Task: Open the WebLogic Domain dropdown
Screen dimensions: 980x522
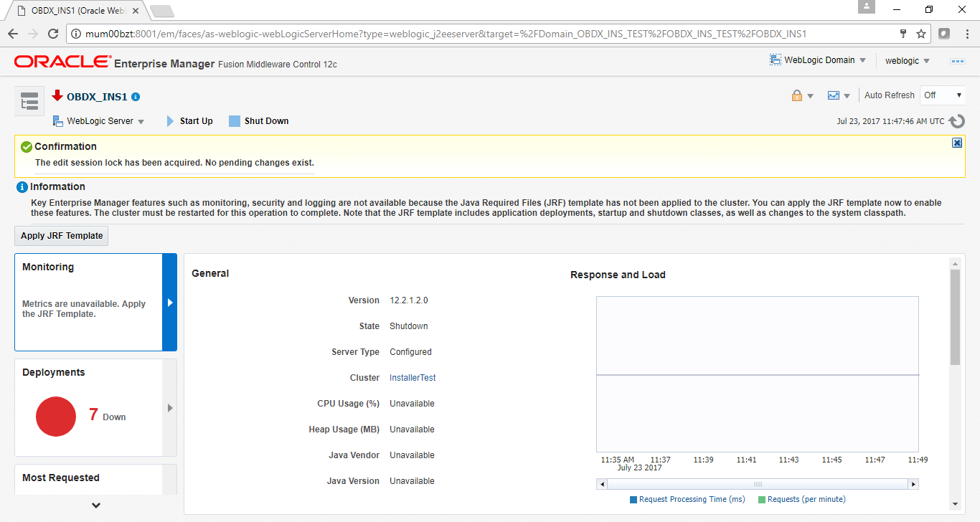Action: tap(818, 60)
